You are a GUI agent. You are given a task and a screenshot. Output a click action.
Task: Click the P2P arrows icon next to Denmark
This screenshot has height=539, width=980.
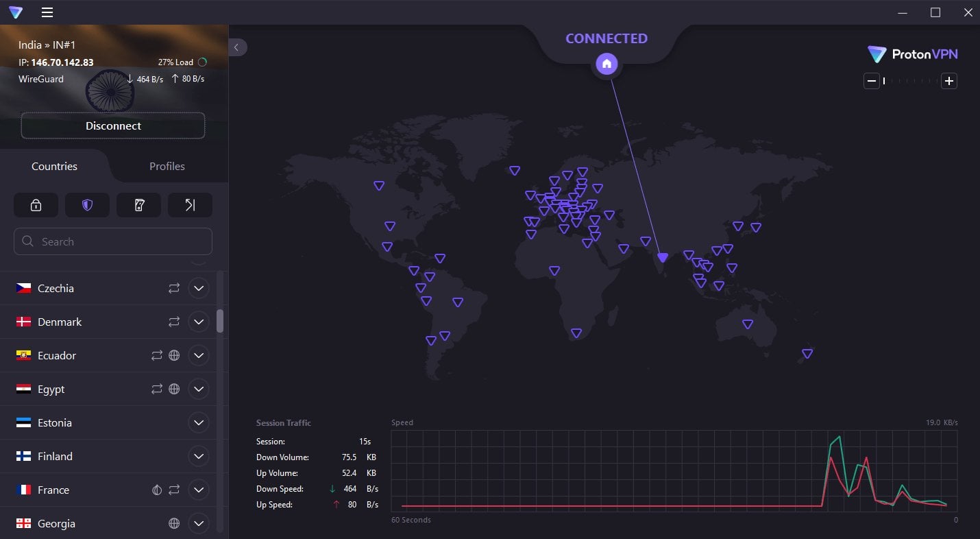pos(174,322)
